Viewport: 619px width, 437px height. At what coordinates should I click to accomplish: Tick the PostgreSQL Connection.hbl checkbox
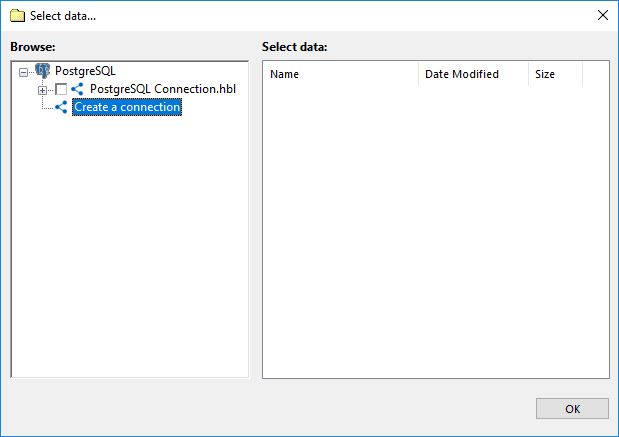(x=61, y=89)
